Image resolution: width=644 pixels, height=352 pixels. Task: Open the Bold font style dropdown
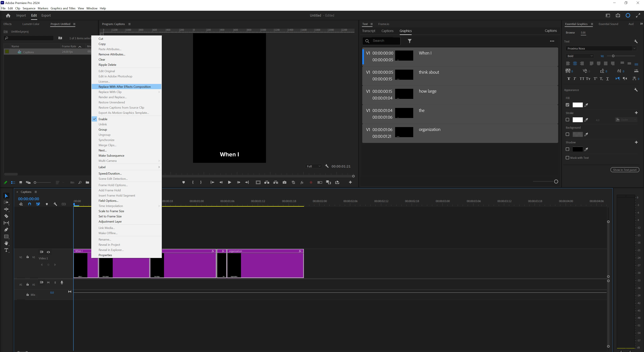580,56
